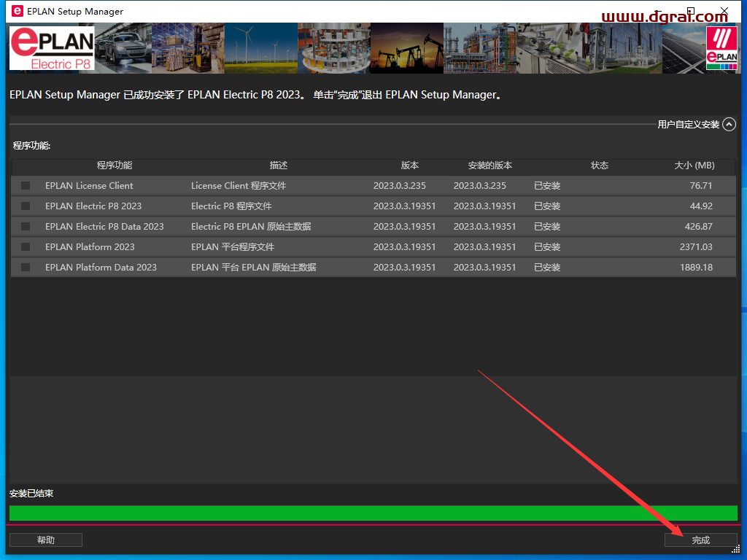Click the EPLAN Electric P8 logo banner
Screen dimensions: 747x560
53,48
